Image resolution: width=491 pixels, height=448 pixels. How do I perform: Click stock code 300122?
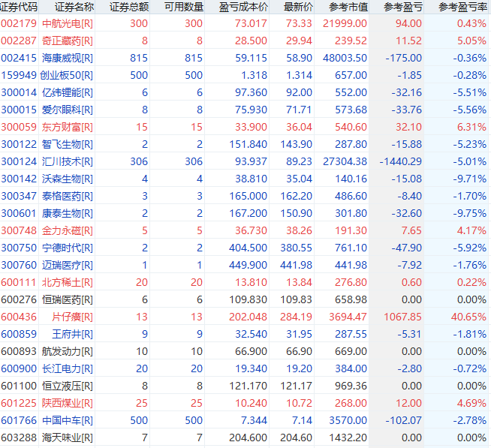click(x=19, y=144)
